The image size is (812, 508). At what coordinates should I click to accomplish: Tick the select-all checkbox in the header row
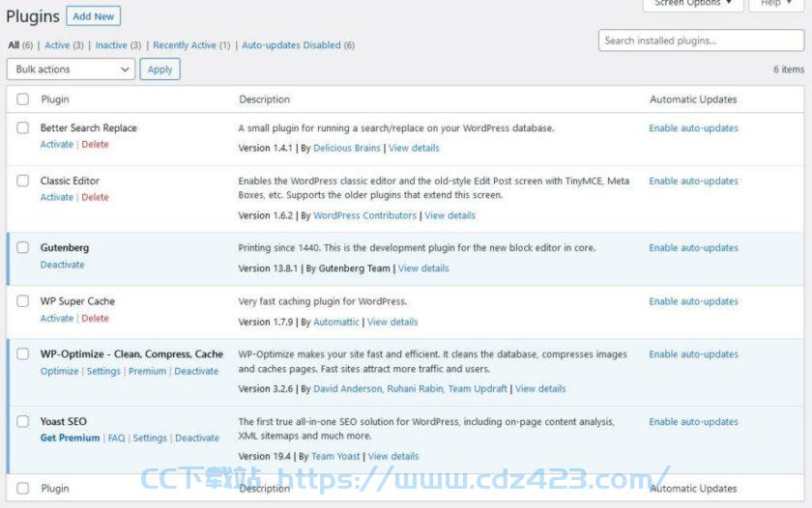coord(23,99)
